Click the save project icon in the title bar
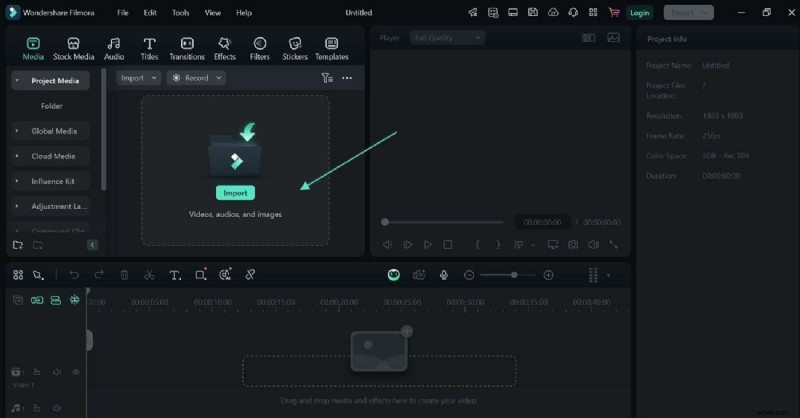This screenshot has height=418, width=800. click(x=533, y=13)
